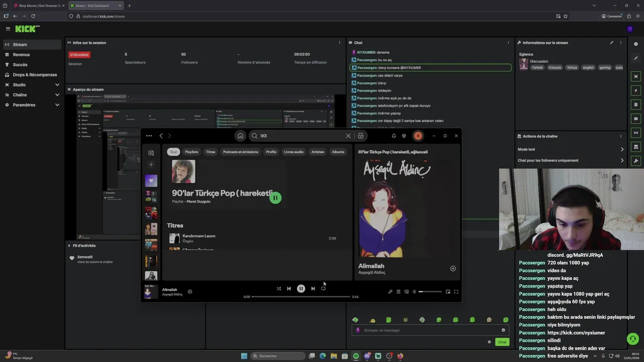Clear the Spotify search text
Screen dimensions: 644x362
[348, 136]
